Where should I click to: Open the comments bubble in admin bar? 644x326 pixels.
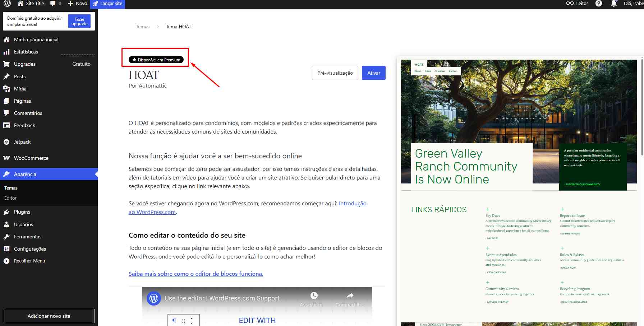(53, 4)
